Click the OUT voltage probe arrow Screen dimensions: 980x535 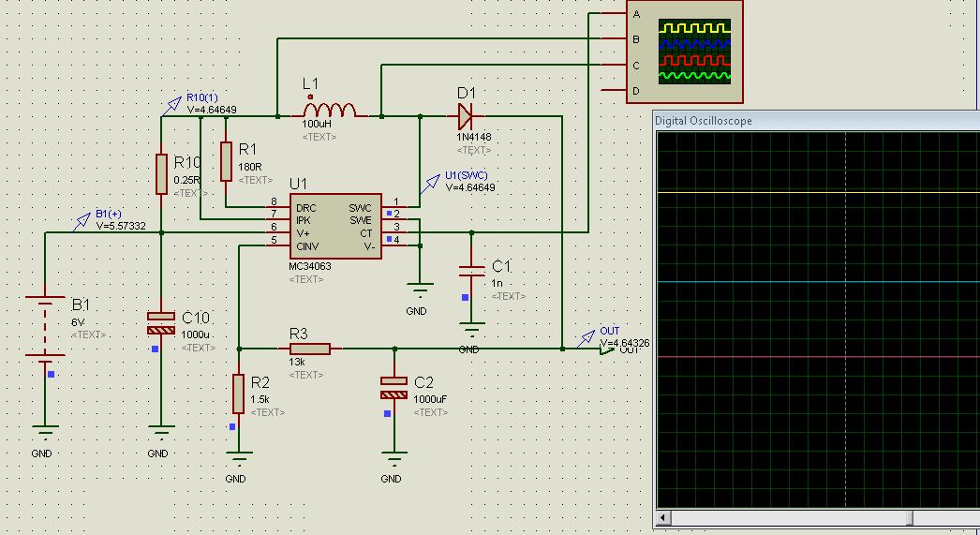click(587, 336)
